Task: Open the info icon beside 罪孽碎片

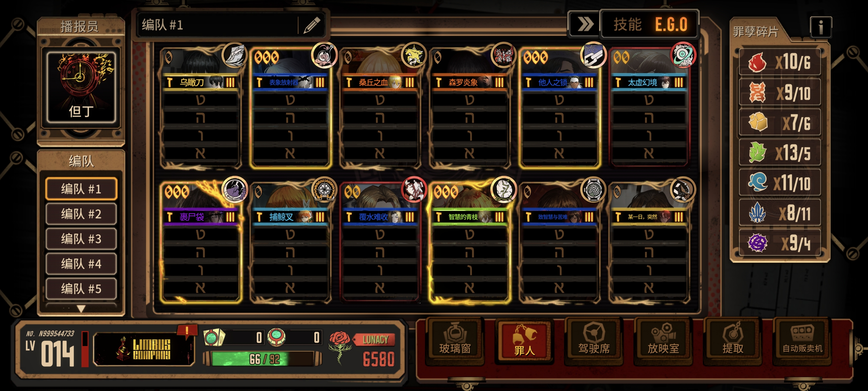Action: coord(820,27)
